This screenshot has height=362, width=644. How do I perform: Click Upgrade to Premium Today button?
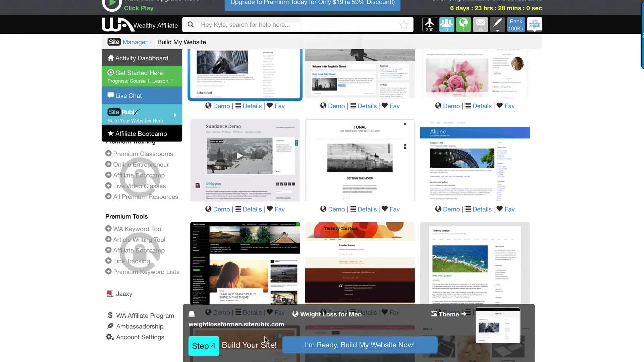click(312, 3)
